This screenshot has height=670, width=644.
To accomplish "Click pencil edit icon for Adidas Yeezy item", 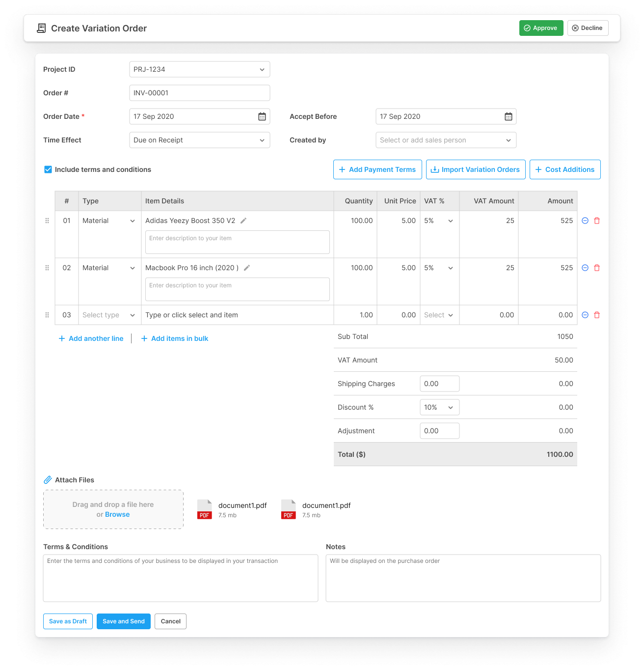I will [x=243, y=221].
